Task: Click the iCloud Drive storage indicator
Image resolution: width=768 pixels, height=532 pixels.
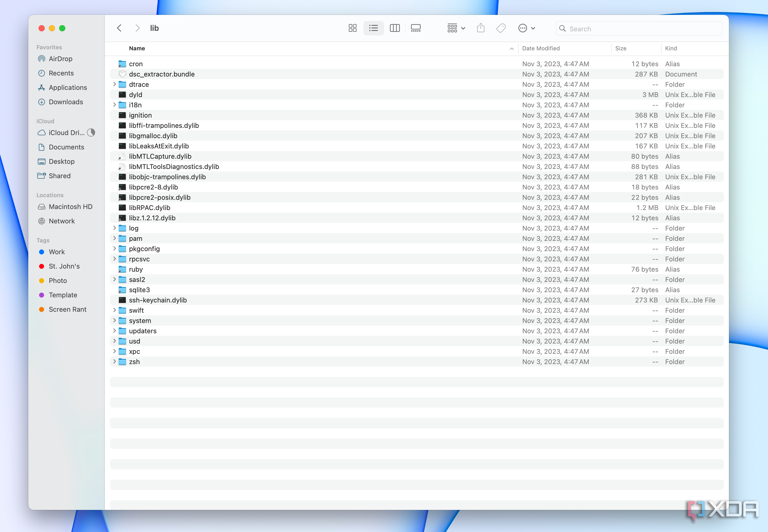Action: pyautogui.click(x=91, y=133)
